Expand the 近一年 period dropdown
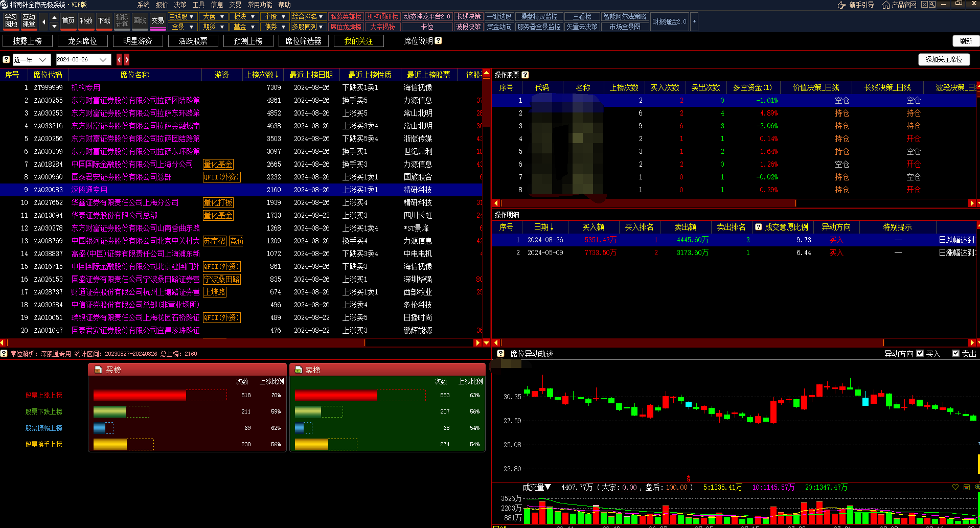The height and width of the screenshot is (528, 980). click(43, 60)
